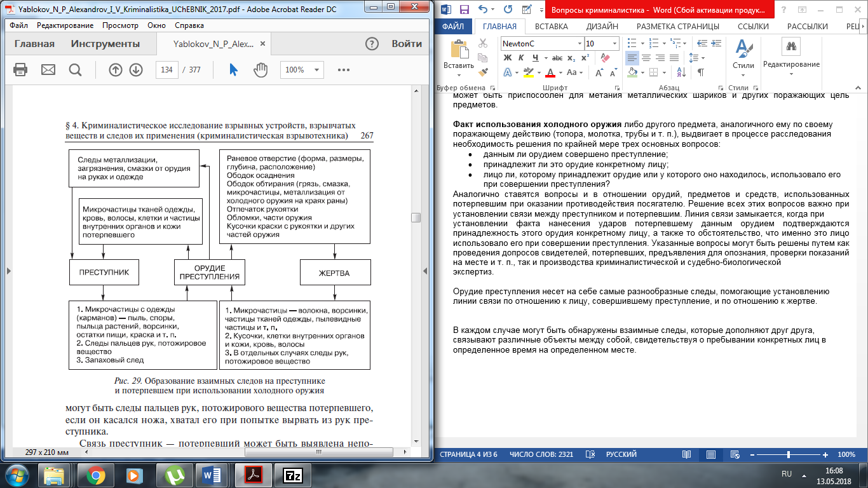Go to previous page in Acrobat

pos(115,70)
